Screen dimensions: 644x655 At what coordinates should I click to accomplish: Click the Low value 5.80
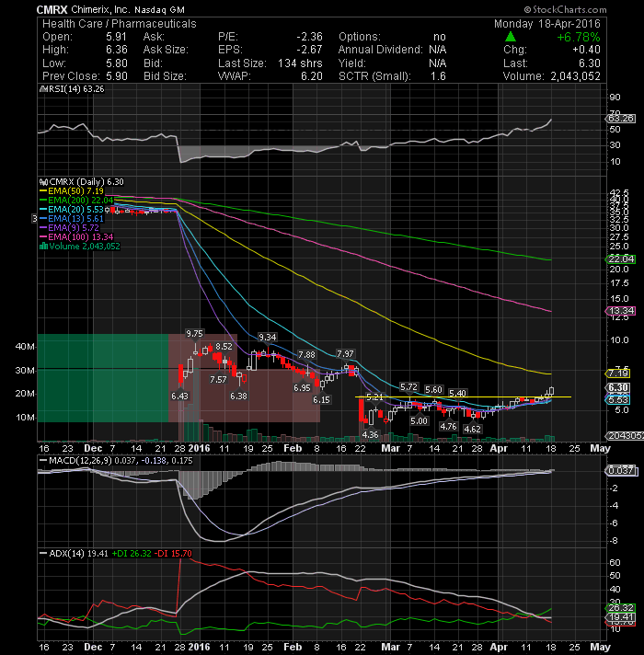[x=117, y=63]
